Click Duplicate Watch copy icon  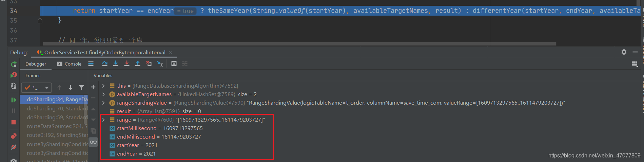coord(93,131)
